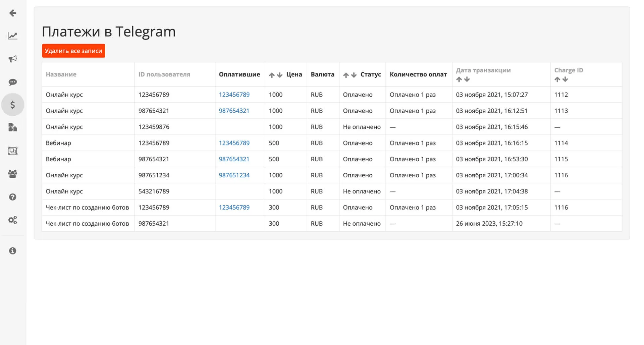Click price 300 in the 17:05:15 row
644x345 pixels.
click(274, 208)
